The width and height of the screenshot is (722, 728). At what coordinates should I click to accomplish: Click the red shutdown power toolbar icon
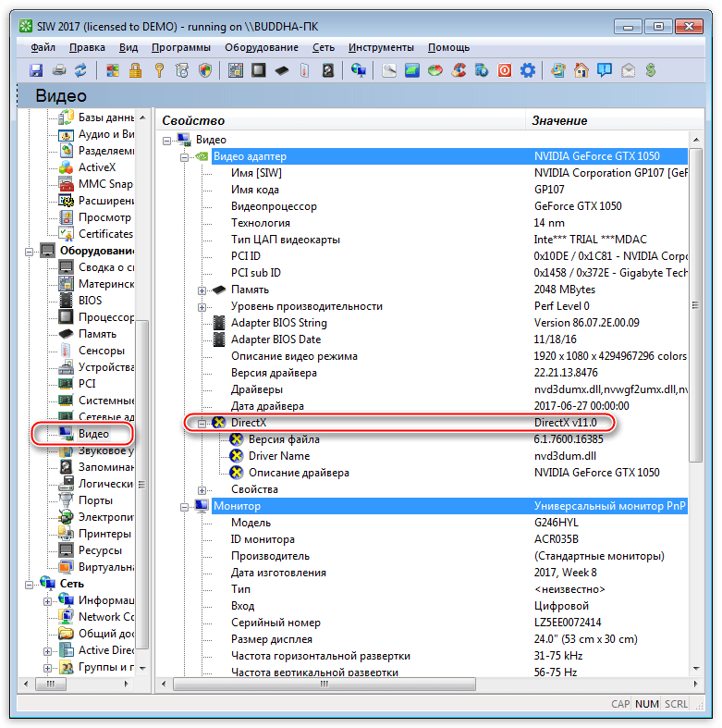tap(505, 70)
